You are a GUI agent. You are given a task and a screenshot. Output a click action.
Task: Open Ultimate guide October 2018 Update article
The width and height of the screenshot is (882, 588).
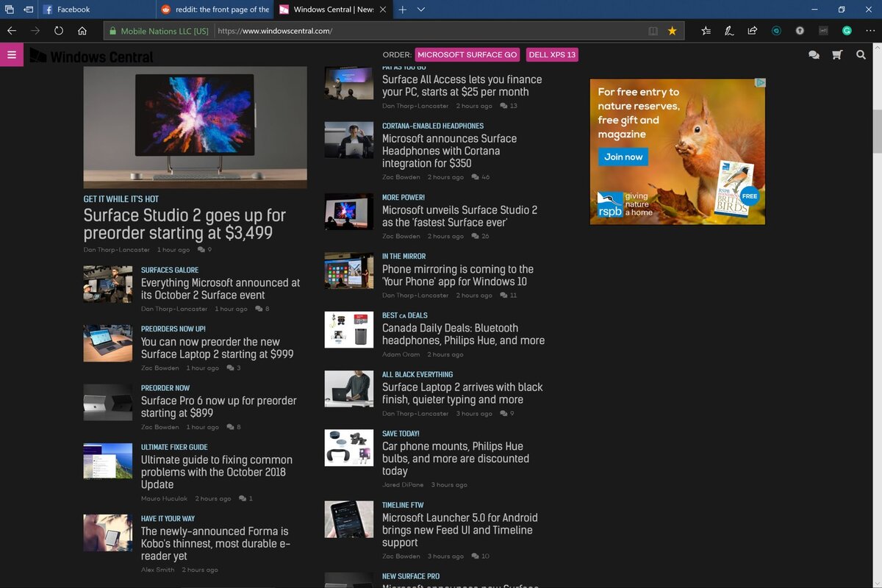pos(217,472)
